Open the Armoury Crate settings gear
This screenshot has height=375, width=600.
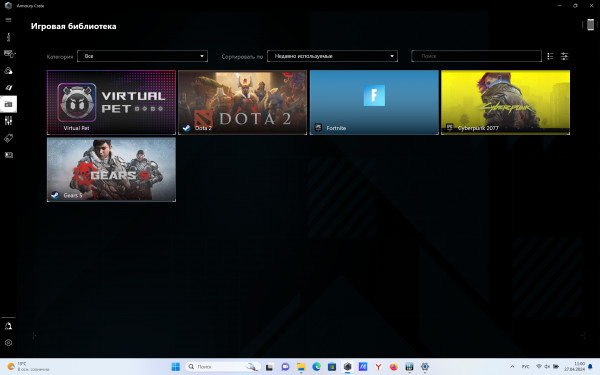tap(8, 343)
